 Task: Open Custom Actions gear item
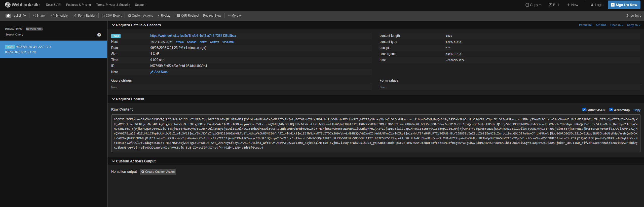[140, 16]
